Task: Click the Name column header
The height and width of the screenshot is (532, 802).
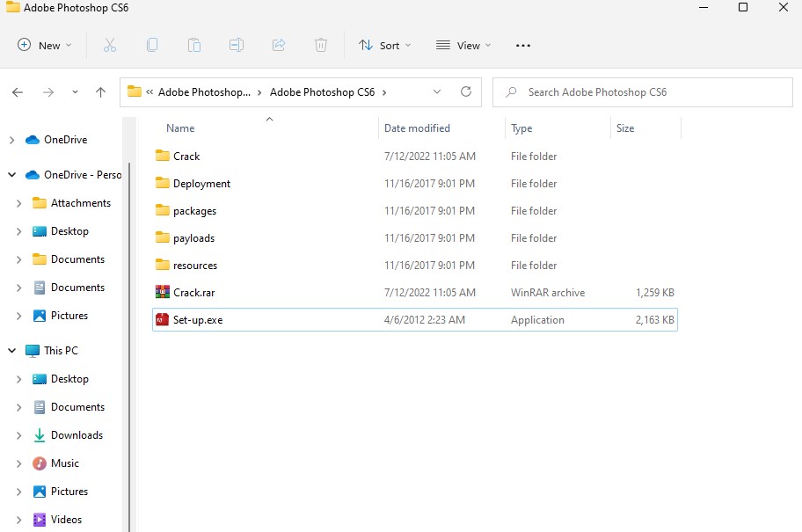Action: [x=180, y=128]
